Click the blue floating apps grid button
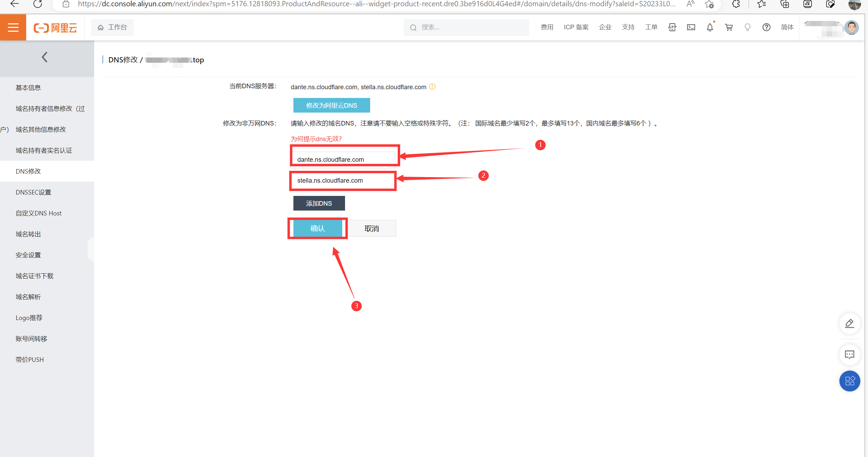This screenshot has width=868, height=457. pyautogui.click(x=850, y=381)
